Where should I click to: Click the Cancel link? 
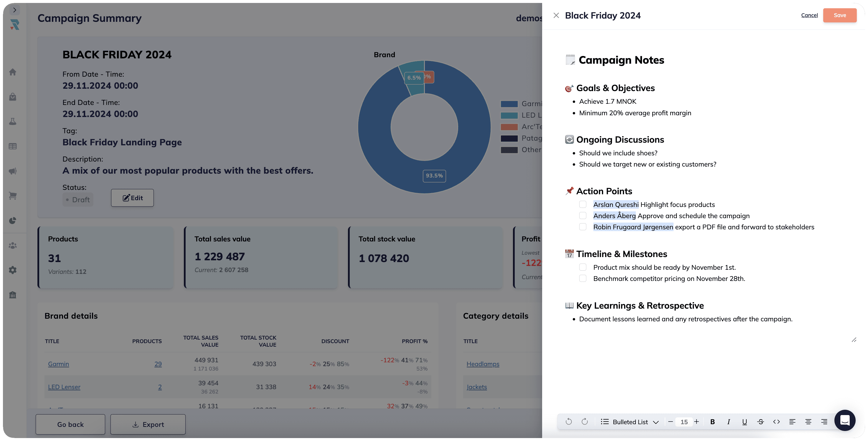(809, 15)
